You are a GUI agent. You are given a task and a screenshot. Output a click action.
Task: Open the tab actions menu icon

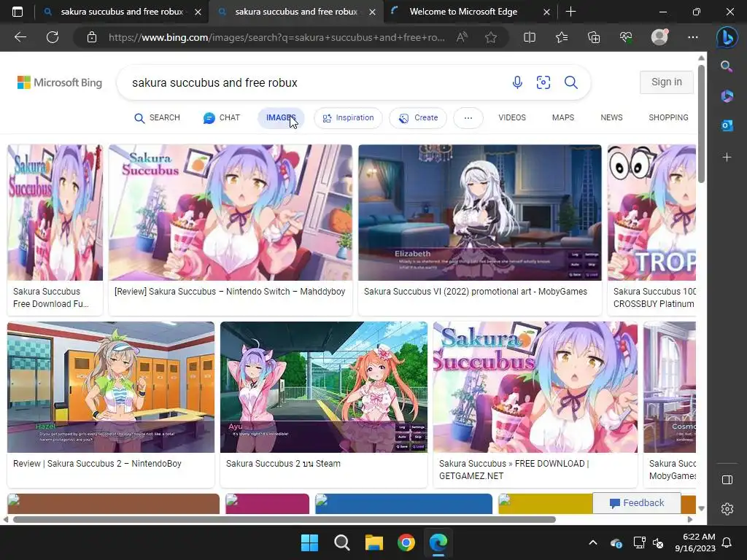18,12
